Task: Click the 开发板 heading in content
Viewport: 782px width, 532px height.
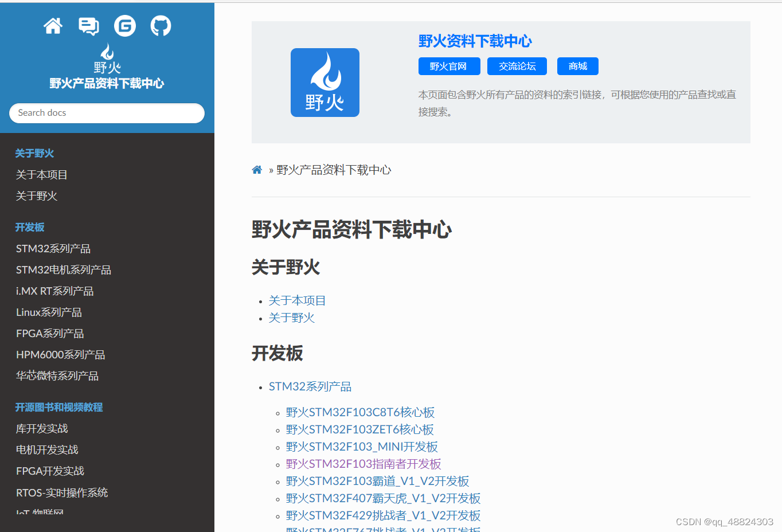Action: coord(277,353)
